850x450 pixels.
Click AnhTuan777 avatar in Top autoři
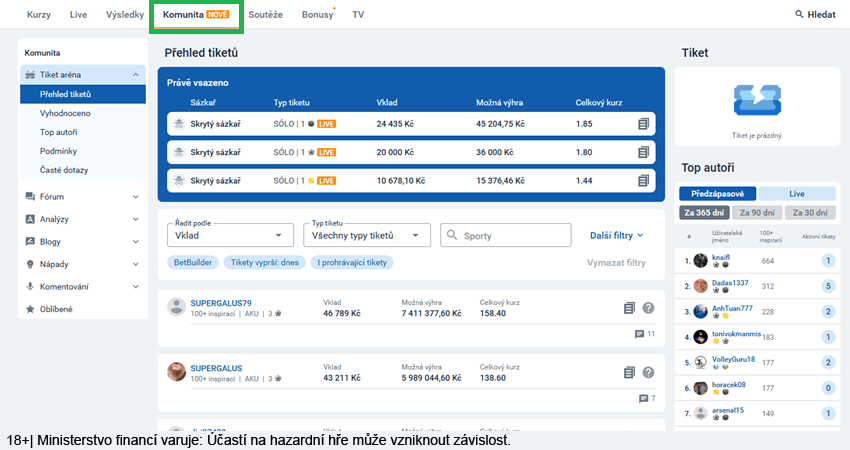point(701,311)
